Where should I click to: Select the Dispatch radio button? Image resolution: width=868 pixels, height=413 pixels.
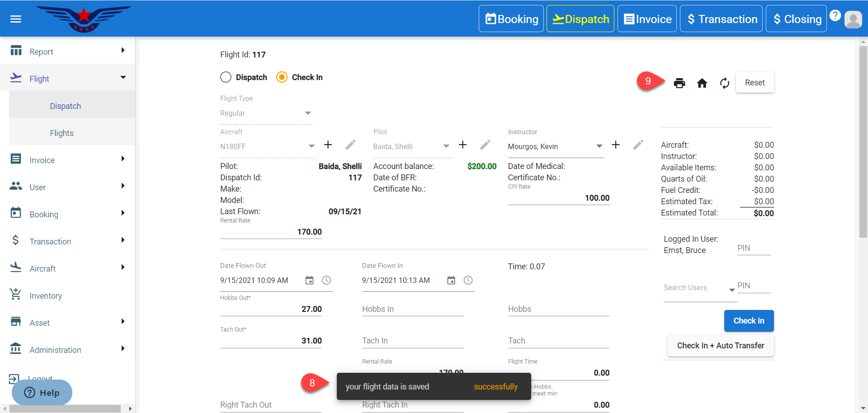coord(226,77)
